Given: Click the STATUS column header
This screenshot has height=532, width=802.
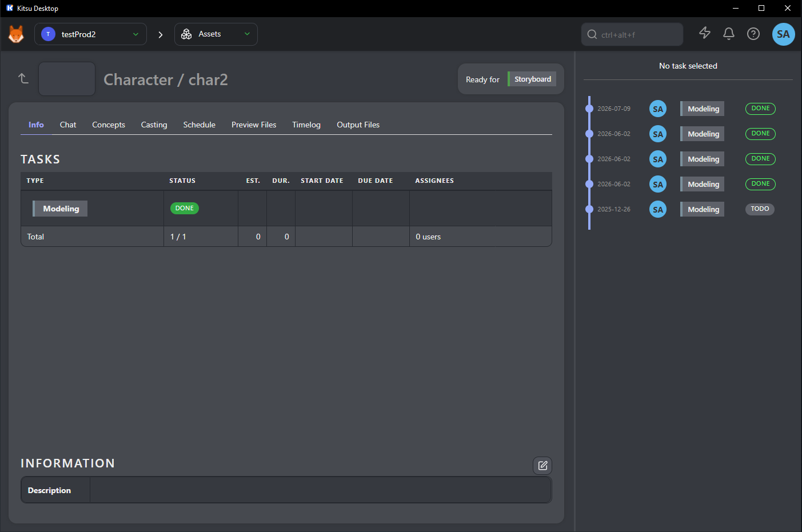Looking at the screenshot, I should tap(182, 181).
